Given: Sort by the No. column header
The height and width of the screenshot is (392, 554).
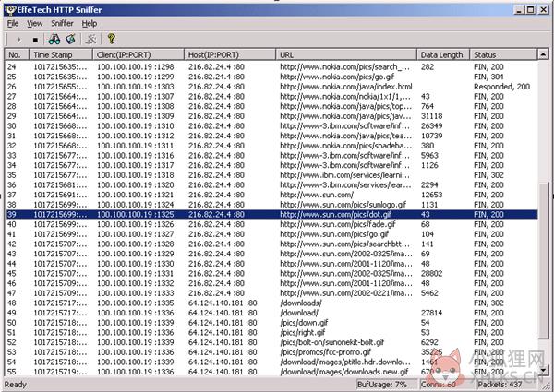Looking at the screenshot, I should click(17, 55).
